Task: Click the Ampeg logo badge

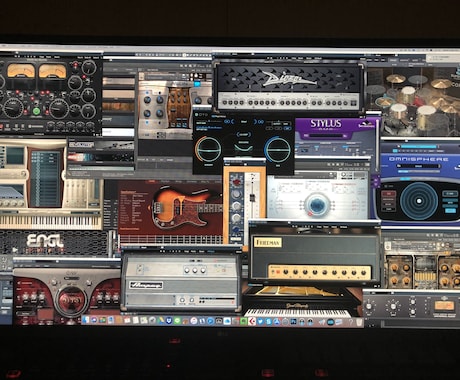Action: tap(146, 285)
